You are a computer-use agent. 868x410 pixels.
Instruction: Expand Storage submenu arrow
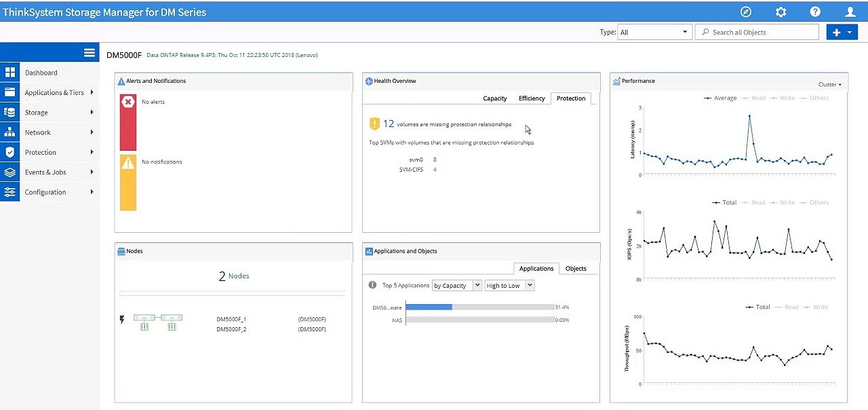point(92,112)
